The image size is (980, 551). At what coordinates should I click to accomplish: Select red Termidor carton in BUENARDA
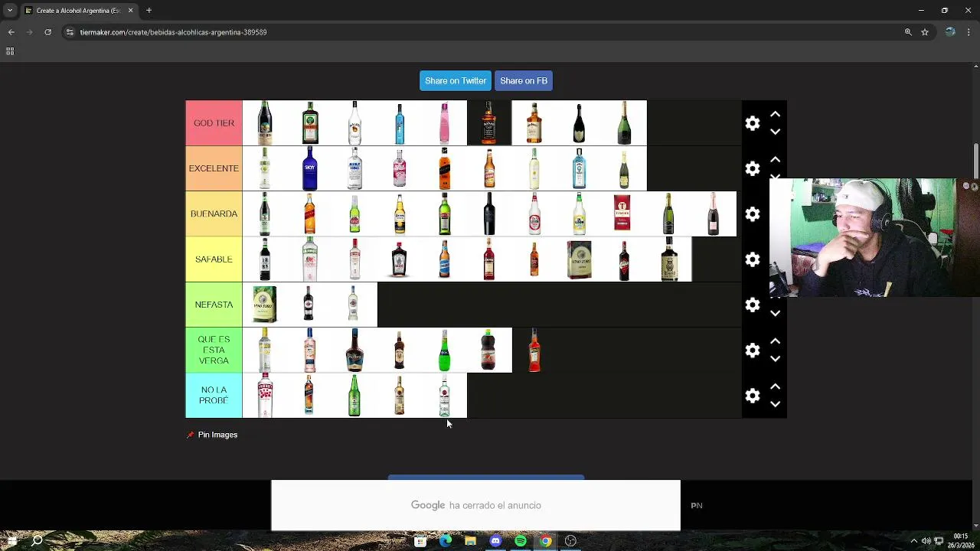tap(624, 214)
